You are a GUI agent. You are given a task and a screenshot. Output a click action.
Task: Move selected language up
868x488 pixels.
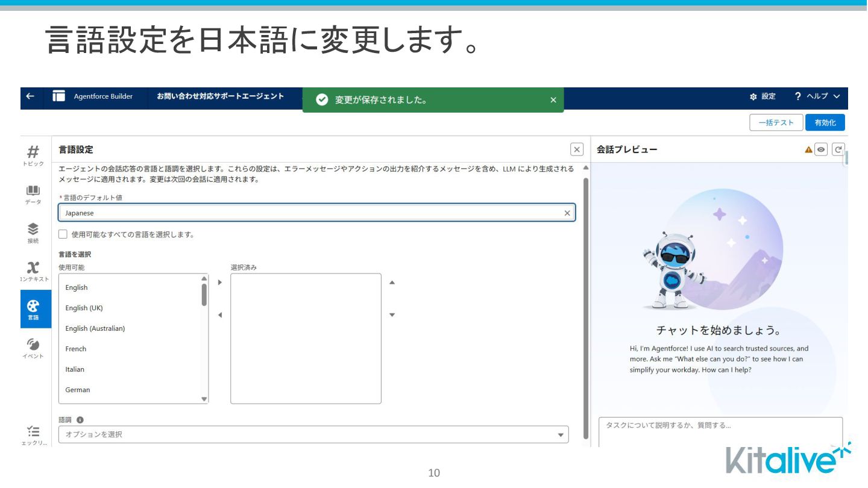[392, 282]
